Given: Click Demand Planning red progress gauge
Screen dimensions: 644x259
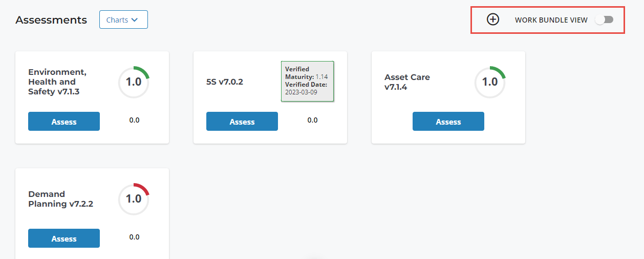Looking at the screenshot, I should (x=134, y=198).
